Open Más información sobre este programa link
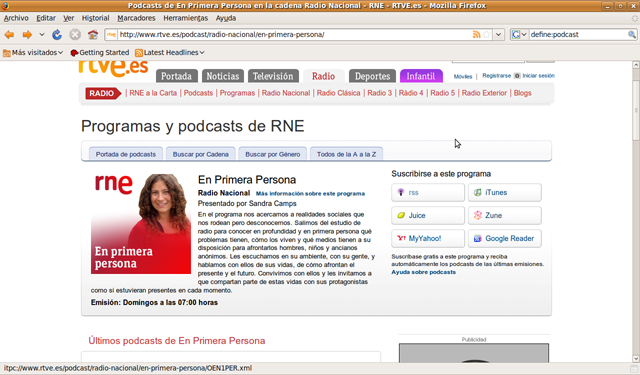The height and width of the screenshot is (375, 640). point(310,193)
